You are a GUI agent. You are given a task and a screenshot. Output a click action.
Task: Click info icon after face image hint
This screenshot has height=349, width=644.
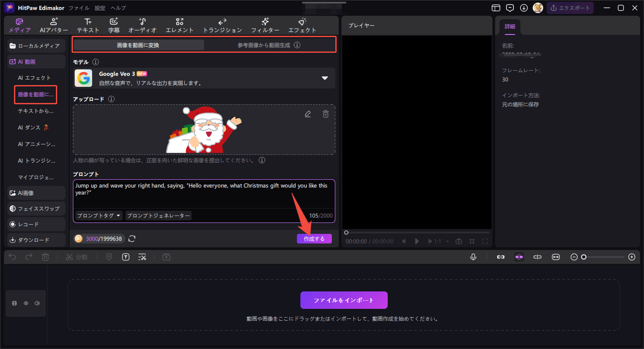tap(262, 161)
